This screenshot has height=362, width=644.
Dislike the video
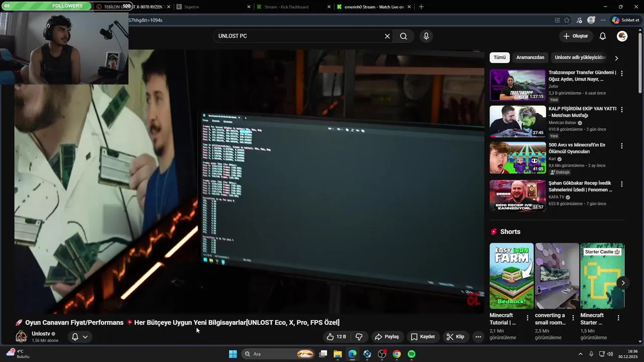(x=359, y=337)
